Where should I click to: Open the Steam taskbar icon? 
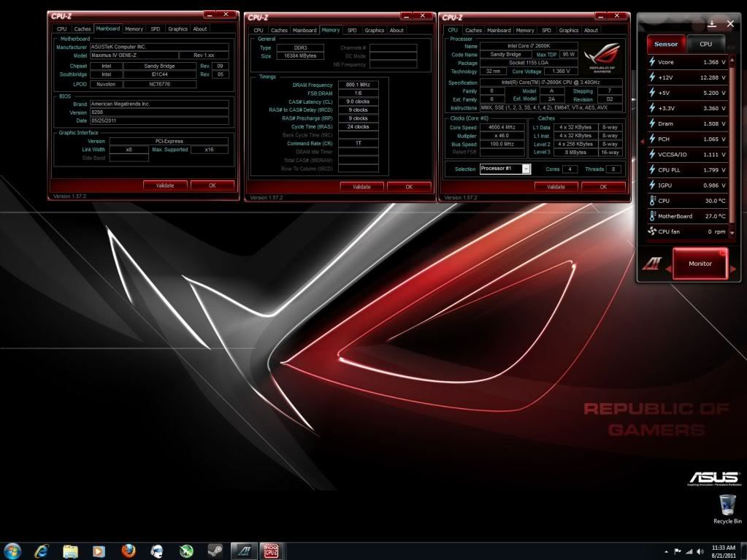click(215, 551)
